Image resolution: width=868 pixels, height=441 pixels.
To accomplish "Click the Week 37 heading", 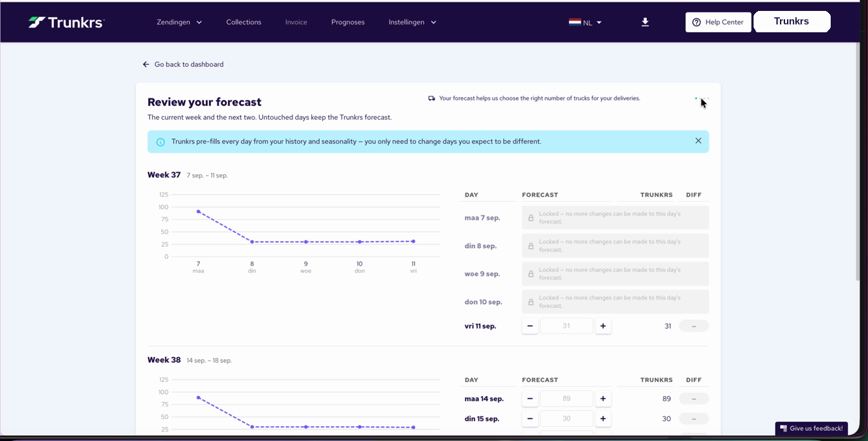I will click(x=164, y=175).
